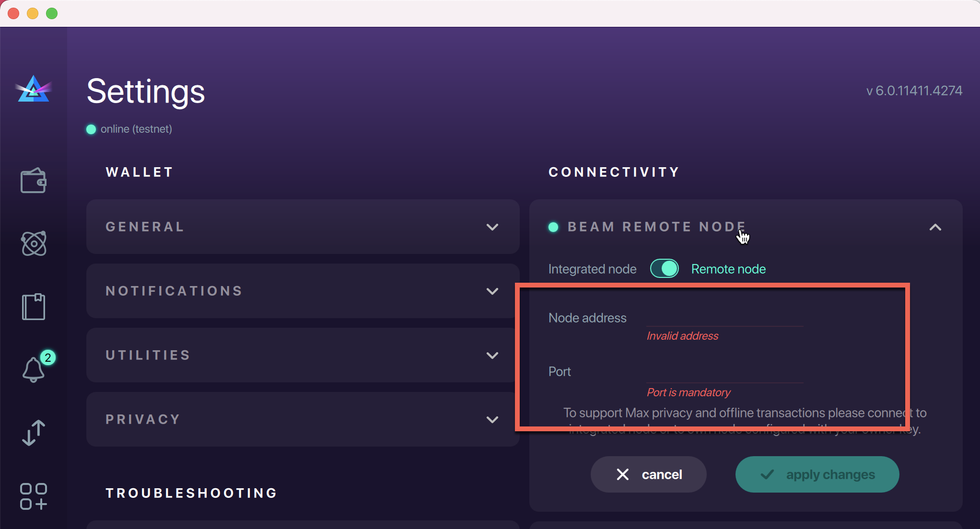Open the notifications bell icon
Image resolution: width=980 pixels, height=529 pixels.
click(33, 369)
